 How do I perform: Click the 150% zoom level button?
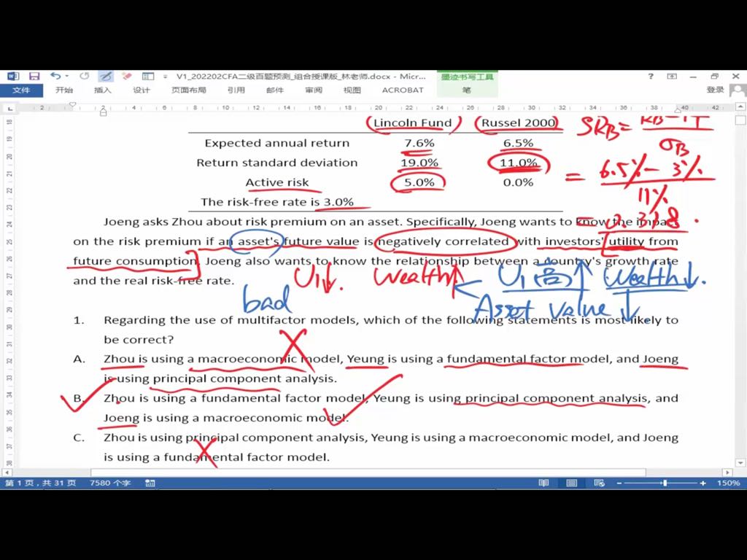[x=727, y=483]
